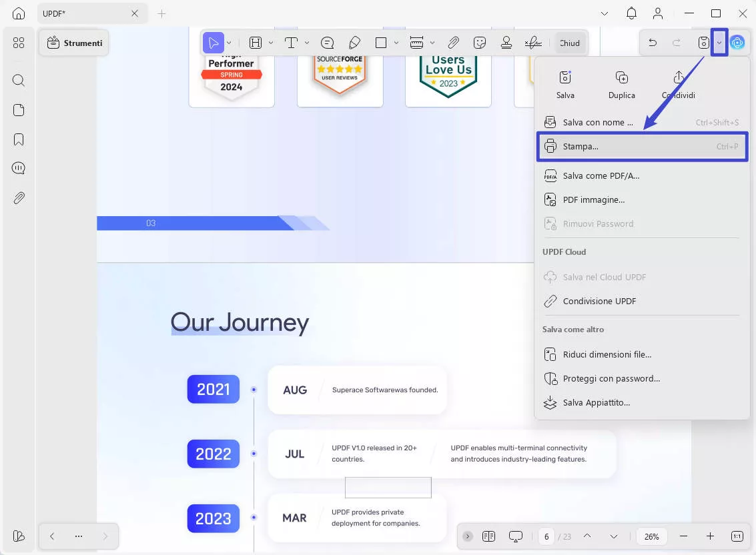The width and height of the screenshot is (756, 555).
Task: Expand the cursor tool dropdown arrow
Action: point(229,43)
